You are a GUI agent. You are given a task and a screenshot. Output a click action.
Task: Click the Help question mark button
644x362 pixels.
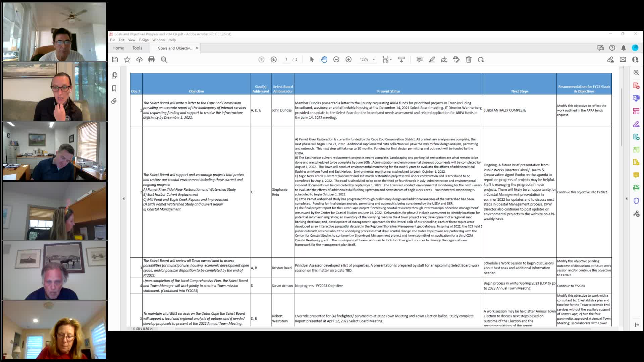click(x=612, y=48)
